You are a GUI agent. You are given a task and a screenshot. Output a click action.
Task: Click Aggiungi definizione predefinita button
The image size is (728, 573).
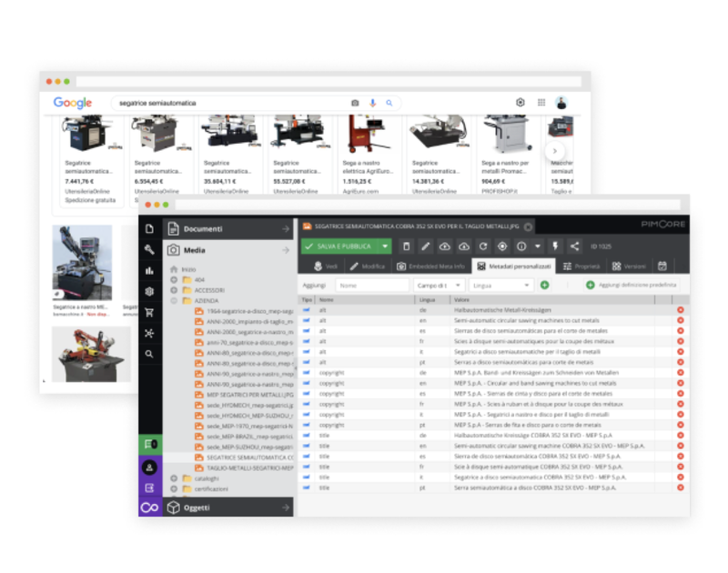point(632,285)
